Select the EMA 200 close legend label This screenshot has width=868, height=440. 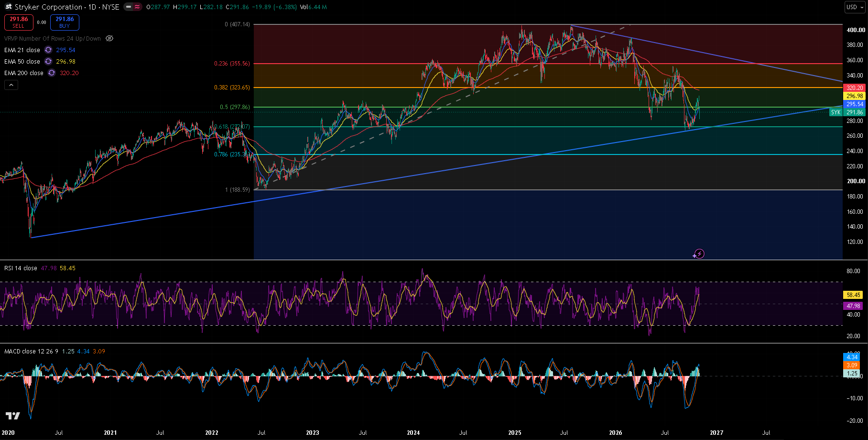pos(24,73)
